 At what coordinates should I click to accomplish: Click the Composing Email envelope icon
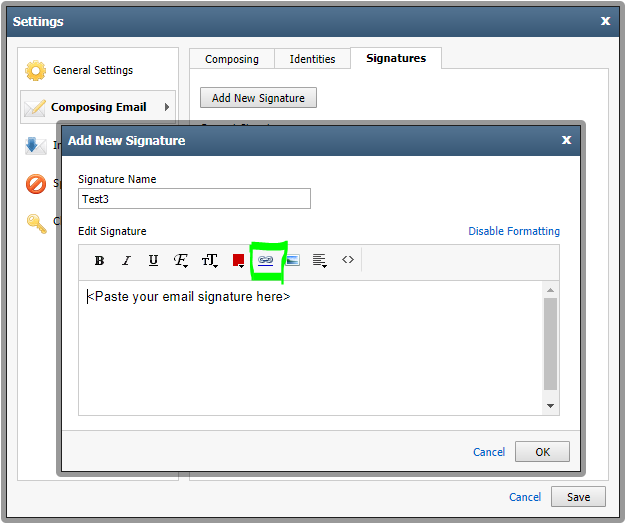[x=34, y=108]
